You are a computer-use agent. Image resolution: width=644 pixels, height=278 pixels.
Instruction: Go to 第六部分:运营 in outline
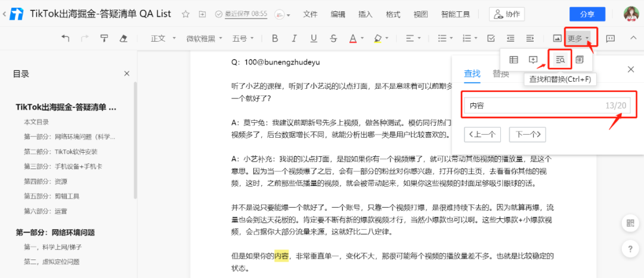click(45, 211)
